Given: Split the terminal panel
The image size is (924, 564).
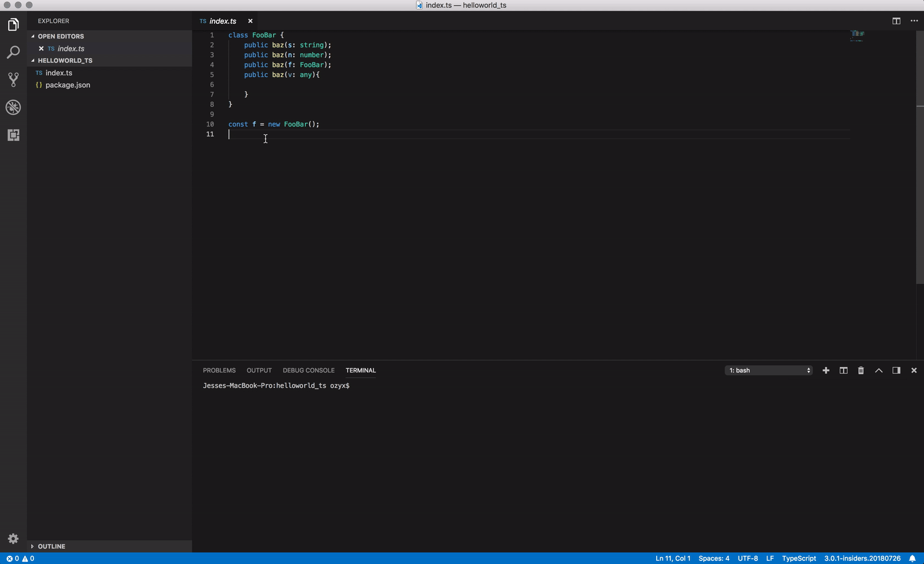Looking at the screenshot, I should 843,371.
